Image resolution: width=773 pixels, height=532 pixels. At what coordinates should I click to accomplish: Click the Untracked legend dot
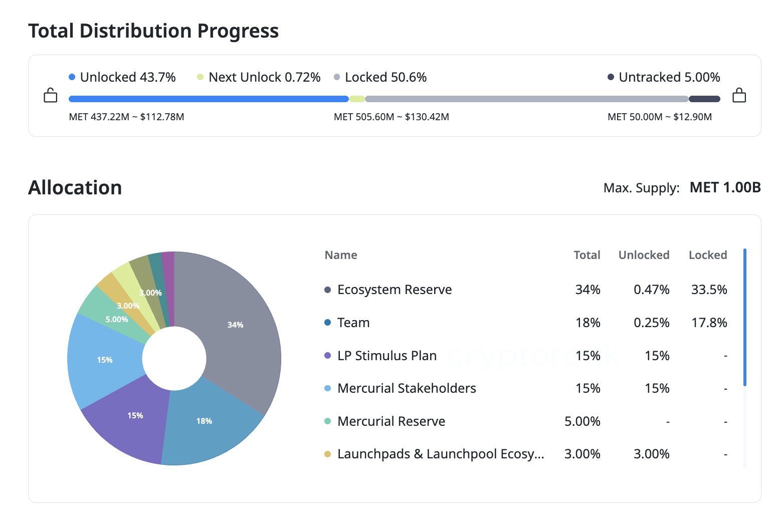[611, 77]
